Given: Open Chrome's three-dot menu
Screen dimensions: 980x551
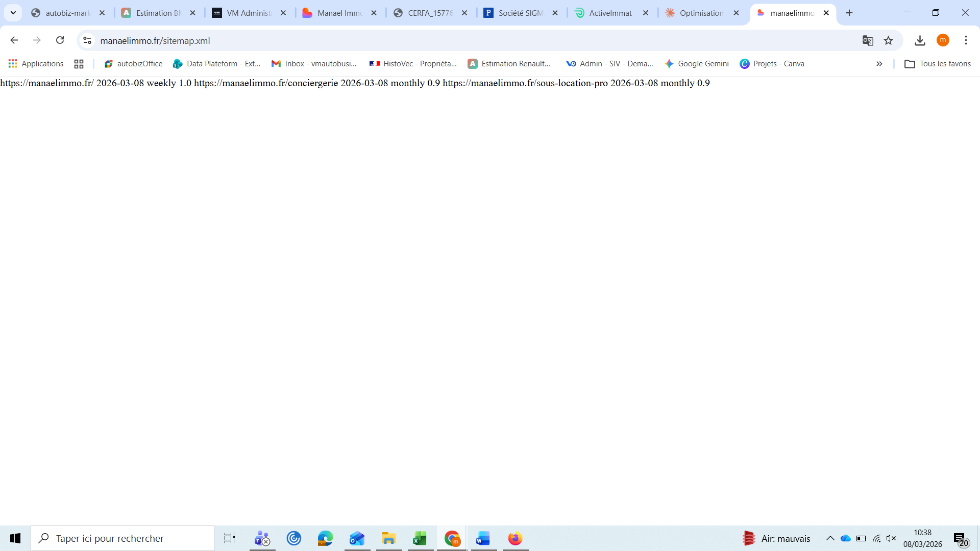Looking at the screenshot, I should pos(966,40).
